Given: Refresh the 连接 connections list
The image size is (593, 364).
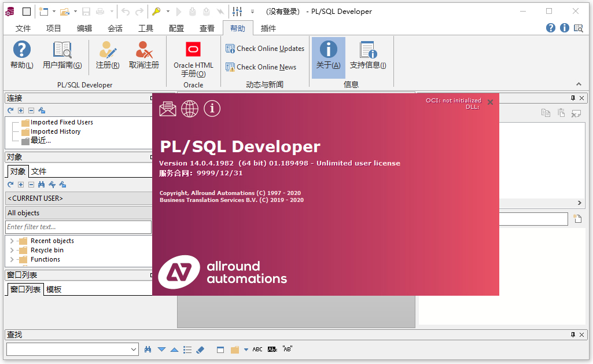Looking at the screenshot, I should tap(10, 110).
